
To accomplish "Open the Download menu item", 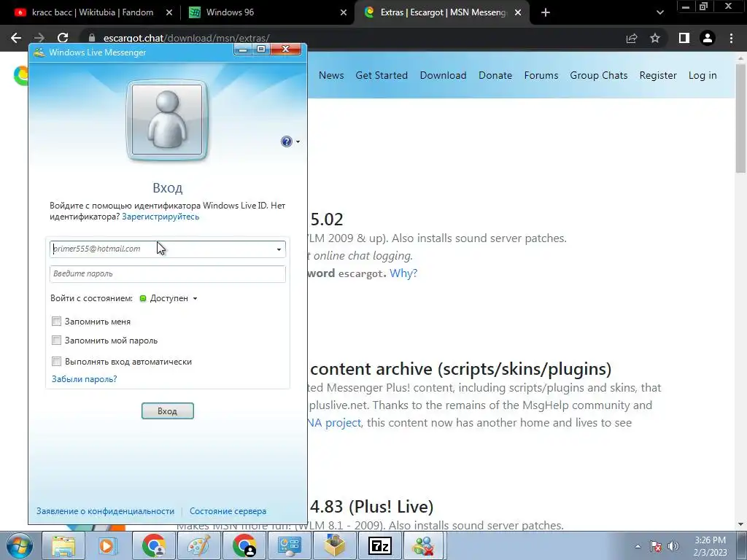I will (x=443, y=75).
